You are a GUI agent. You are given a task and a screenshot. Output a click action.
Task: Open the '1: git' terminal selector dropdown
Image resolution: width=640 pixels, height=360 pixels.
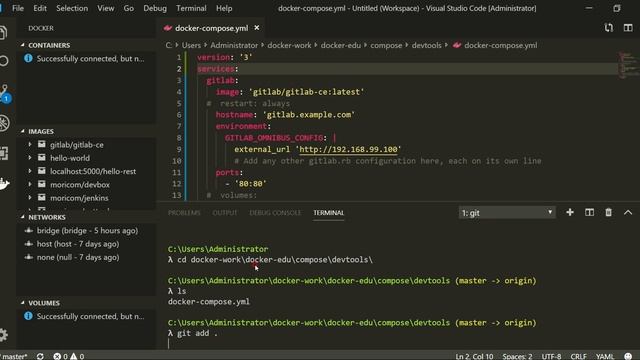click(507, 213)
